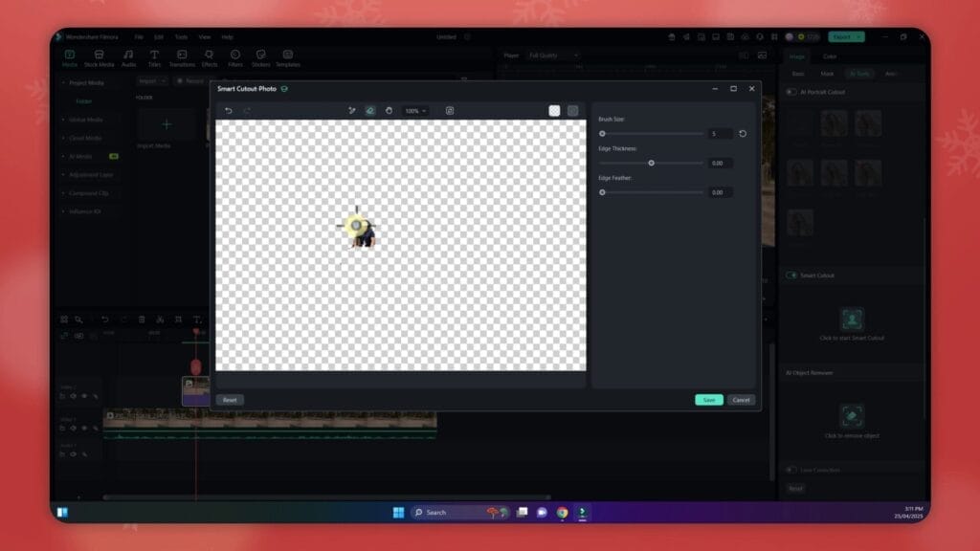Open the Tools menu
This screenshot has height=551, width=980.
[x=182, y=36]
